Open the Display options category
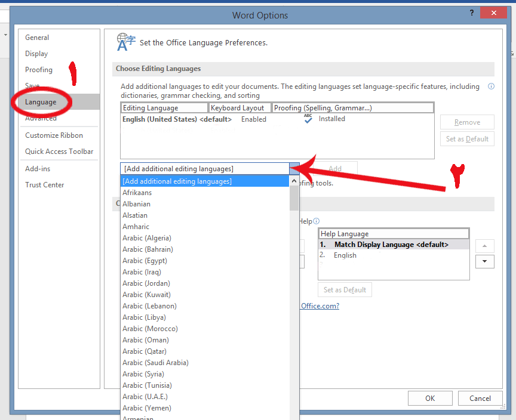Screen dimensions: 516x420 pyautogui.click(x=36, y=54)
